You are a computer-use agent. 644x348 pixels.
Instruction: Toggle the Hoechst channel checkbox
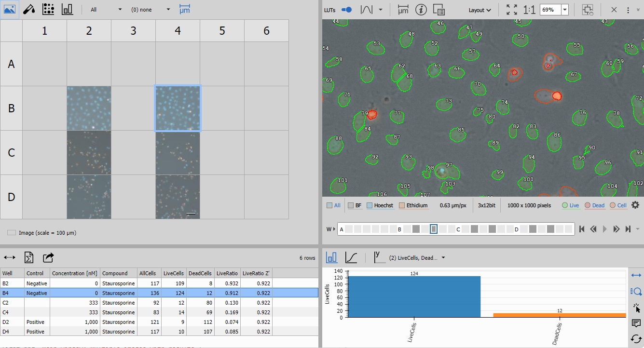click(x=370, y=205)
